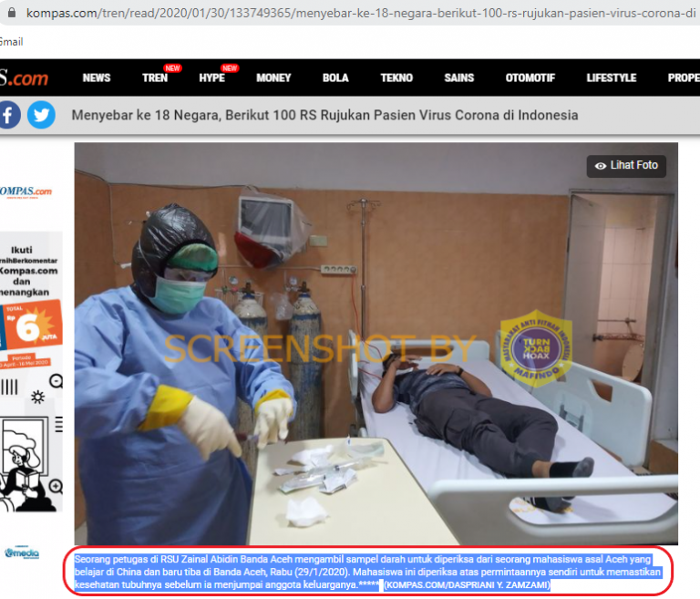700x599 pixels.
Task: Click the main article photo of hospital
Action: (376, 344)
